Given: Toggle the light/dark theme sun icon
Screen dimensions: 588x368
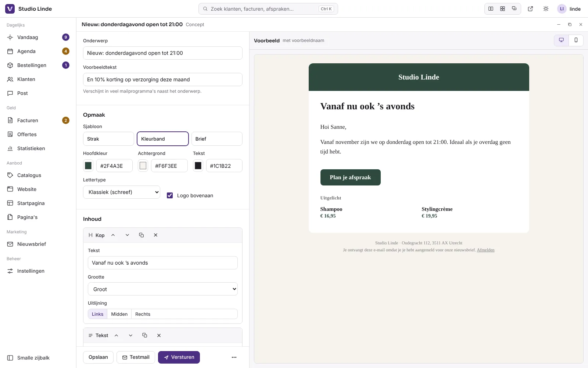Looking at the screenshot, I should (546, 9).
